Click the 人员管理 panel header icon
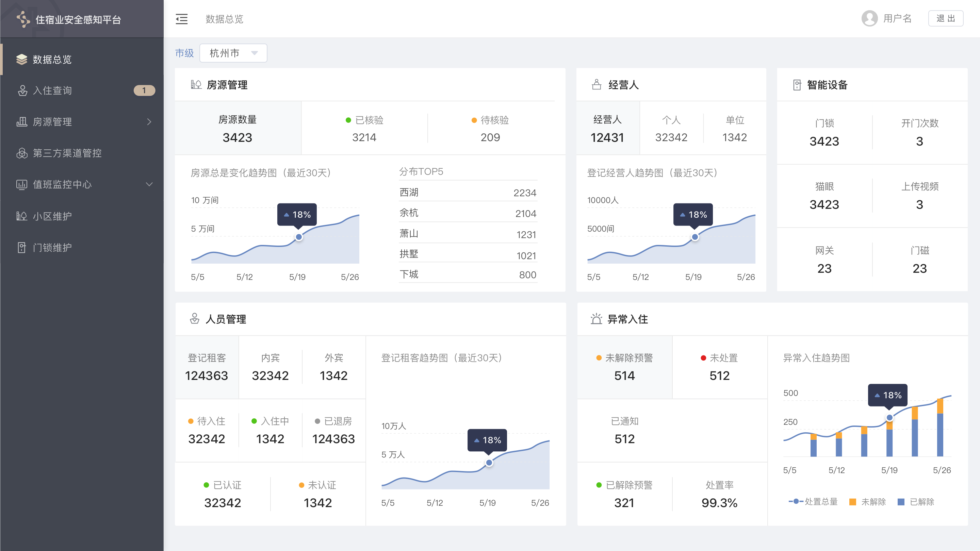 click(x=194, y=319)
